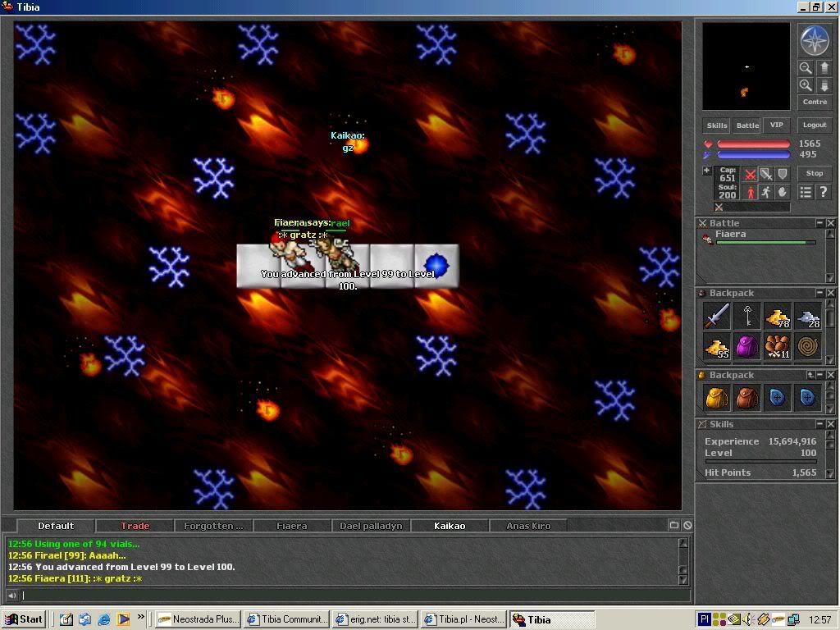
Task: Open the Fiaera private chat tab
Action: tap(292, 526)
